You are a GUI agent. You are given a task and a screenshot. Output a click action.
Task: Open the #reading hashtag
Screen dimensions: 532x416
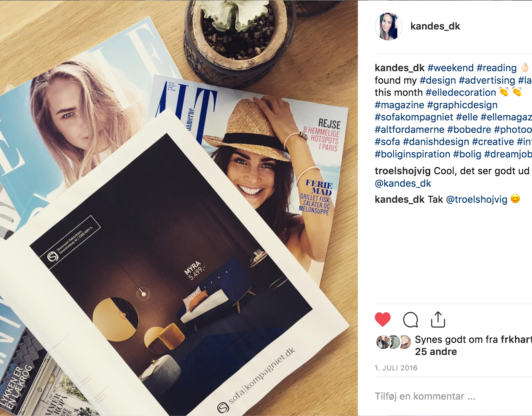pos(497,68)
